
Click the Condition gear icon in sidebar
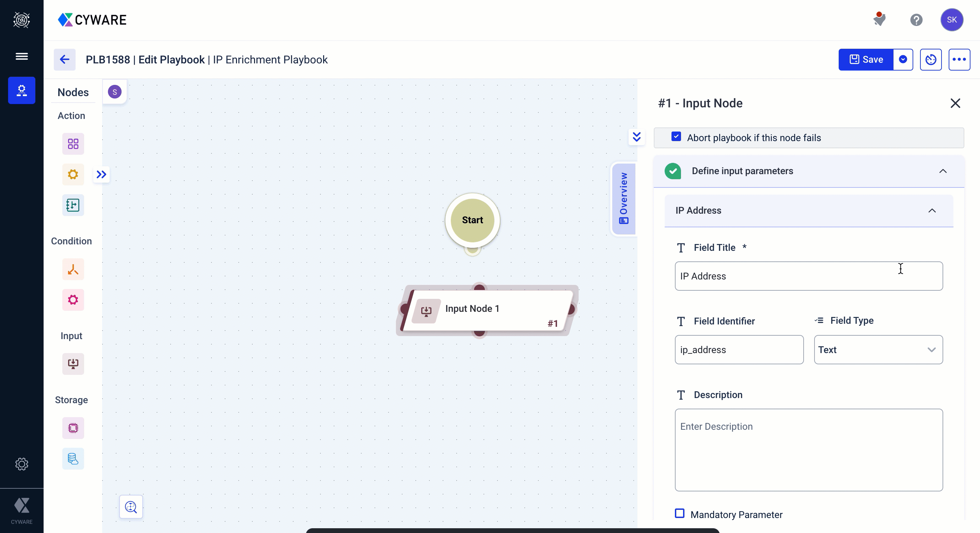tap(73, 300)
